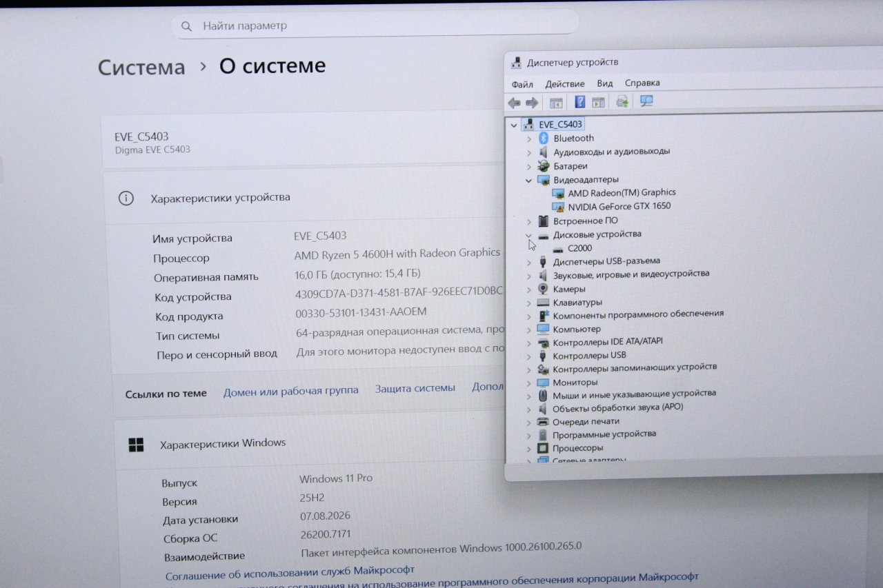The image size is (883, 588).
Task: Click the Back arrow in Device Manager toolbar
Action: (x=514, y=103)
